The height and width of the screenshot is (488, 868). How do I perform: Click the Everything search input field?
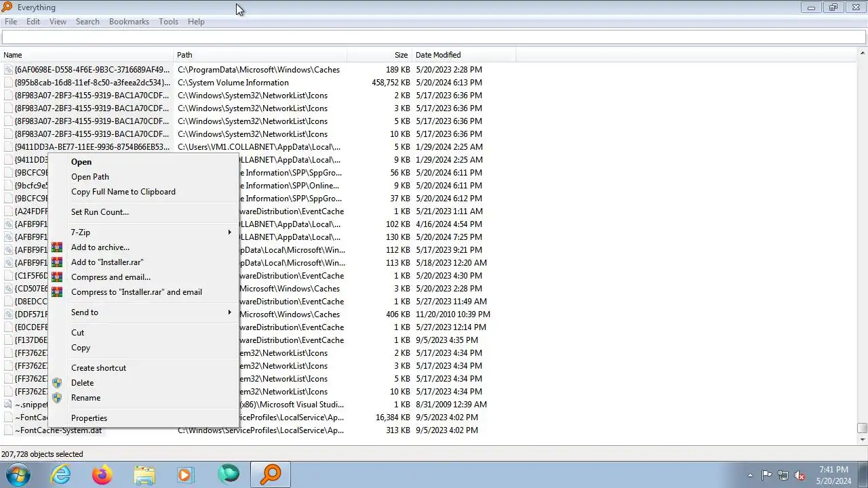(433, 37)
